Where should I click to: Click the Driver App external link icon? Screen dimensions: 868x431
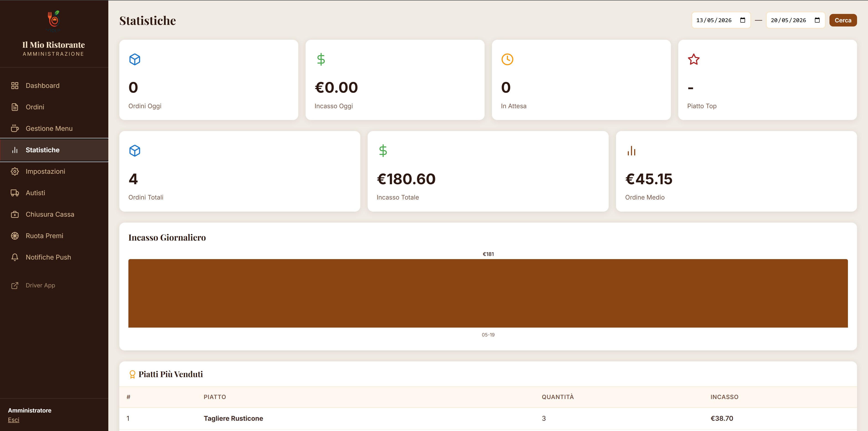(15, 285)
